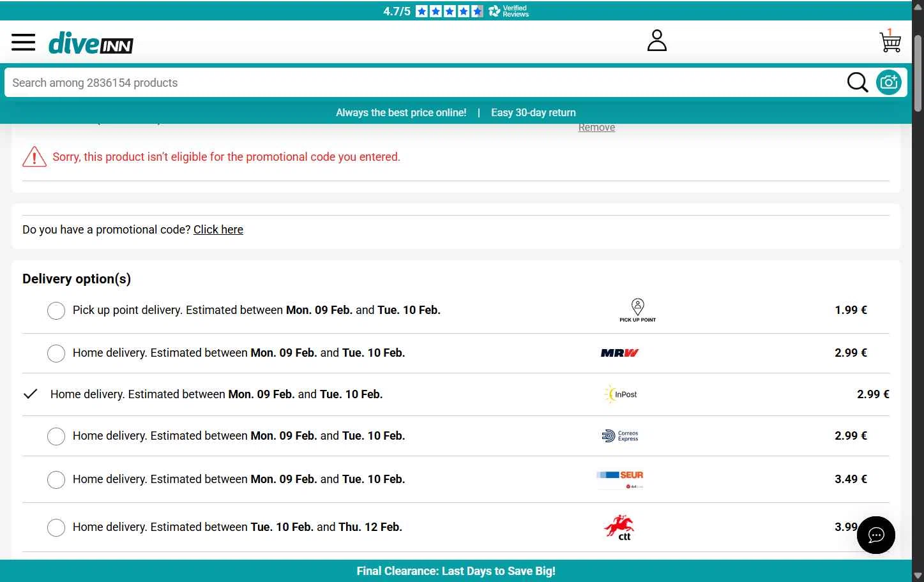Click 'Easy 30-day return' text
This screenshot has height=582, width=924.
coord(533,112)
